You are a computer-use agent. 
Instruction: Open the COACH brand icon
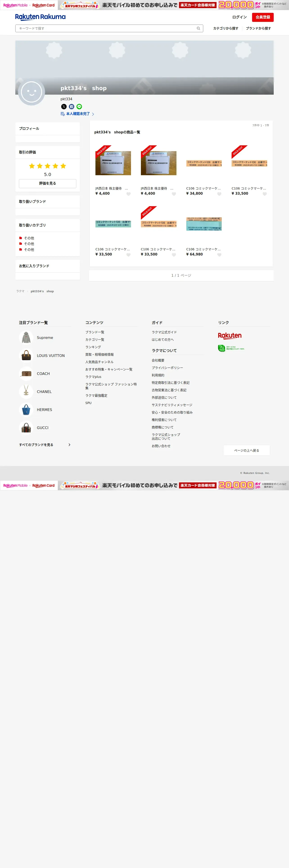coord(26,374)
